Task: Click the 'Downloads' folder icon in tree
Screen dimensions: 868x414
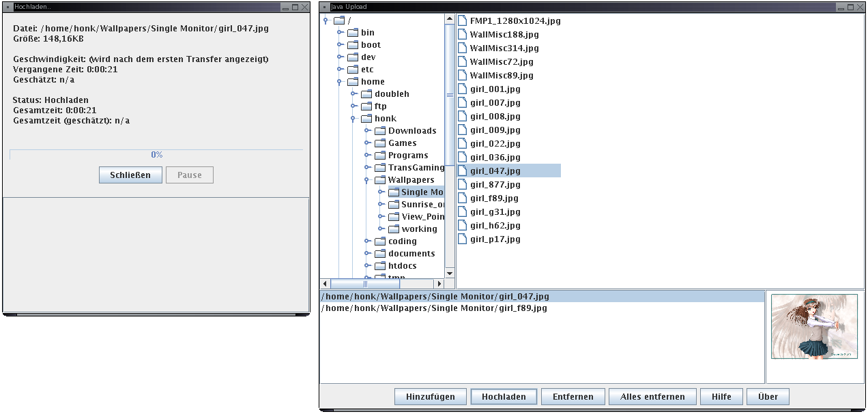Action: click(380, 131)
